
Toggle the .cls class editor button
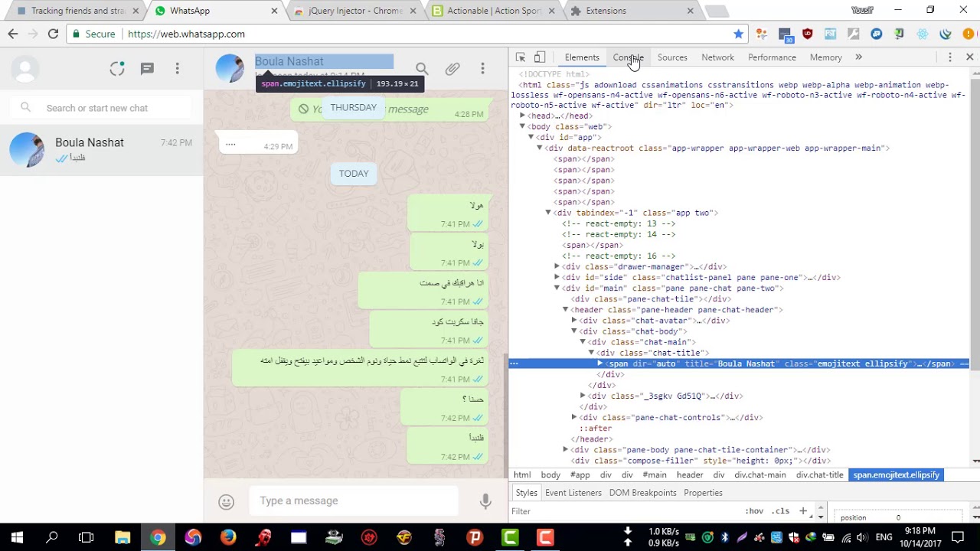tap(780, 511)
